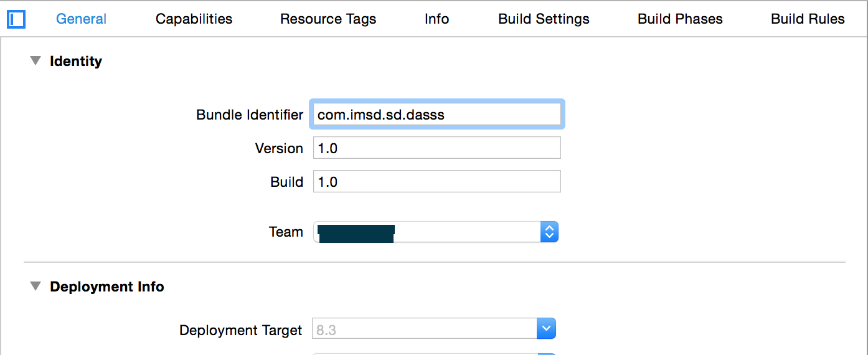Click the Identity section heading

tap(76, 61)
